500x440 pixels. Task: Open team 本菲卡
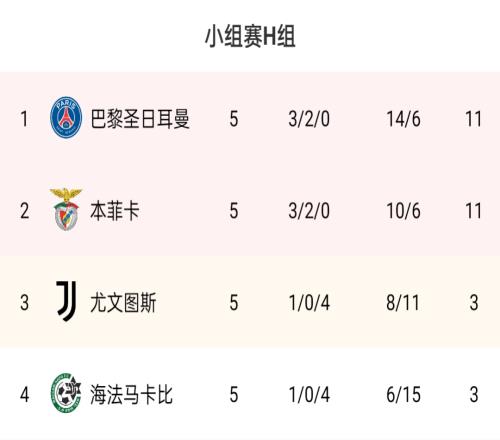pyautogui.click(x=115, y=211)
